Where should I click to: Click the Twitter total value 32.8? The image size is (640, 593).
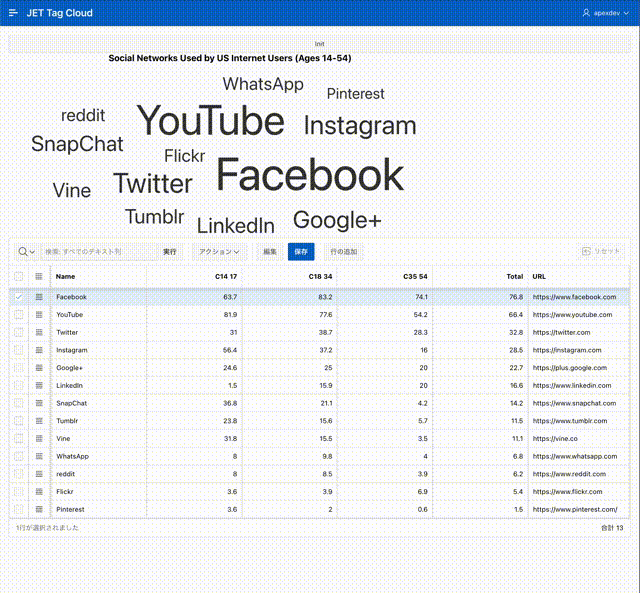[516, 332]
